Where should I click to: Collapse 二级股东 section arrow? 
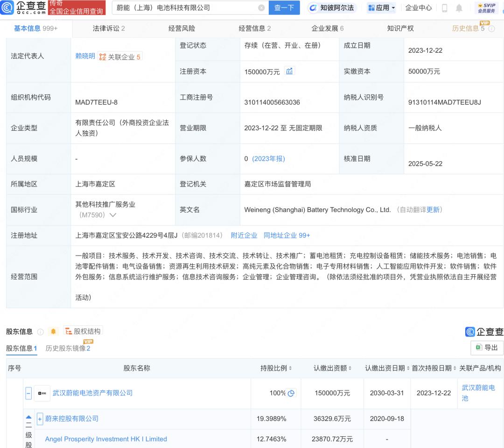pos(28,417)
